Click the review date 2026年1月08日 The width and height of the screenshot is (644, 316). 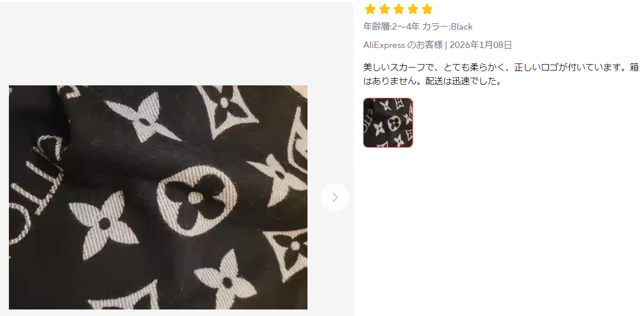[481, 45]
